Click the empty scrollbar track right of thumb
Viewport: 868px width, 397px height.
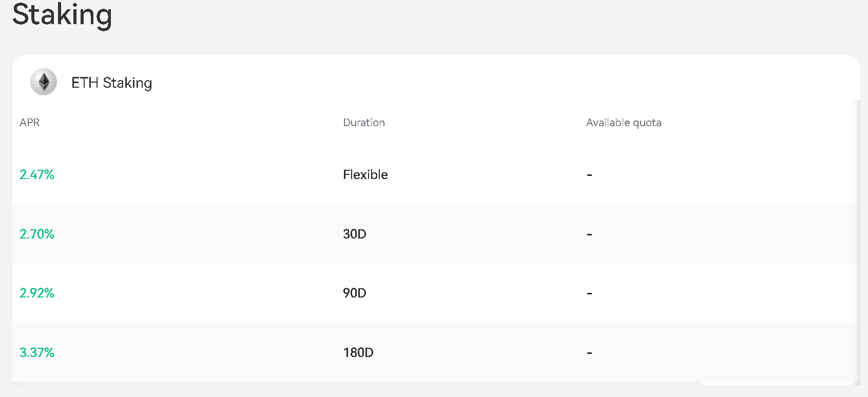(778, 383)
